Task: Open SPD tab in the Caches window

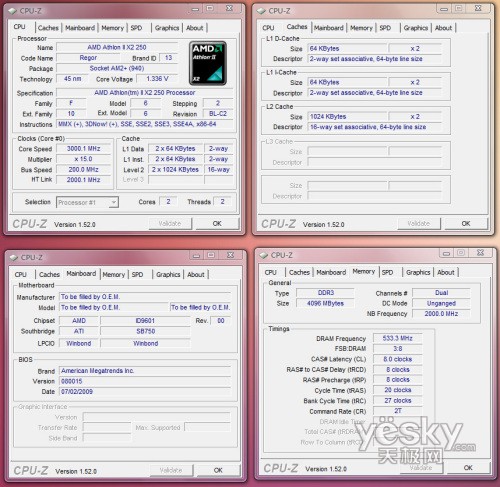Action: coord(385,28)
